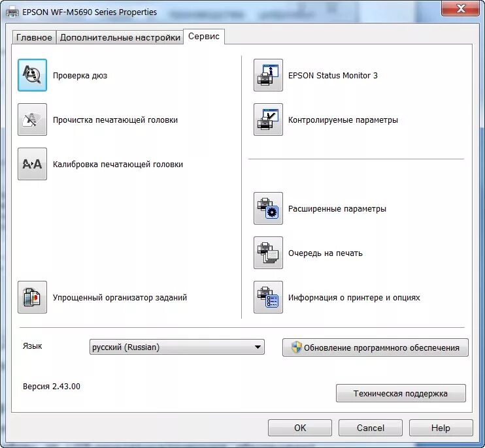Screen dimensions: 485x448
Task: Run the nozzle check (Проверка дюз) icon
Action: pyautogui.click(x=32, y=75)
